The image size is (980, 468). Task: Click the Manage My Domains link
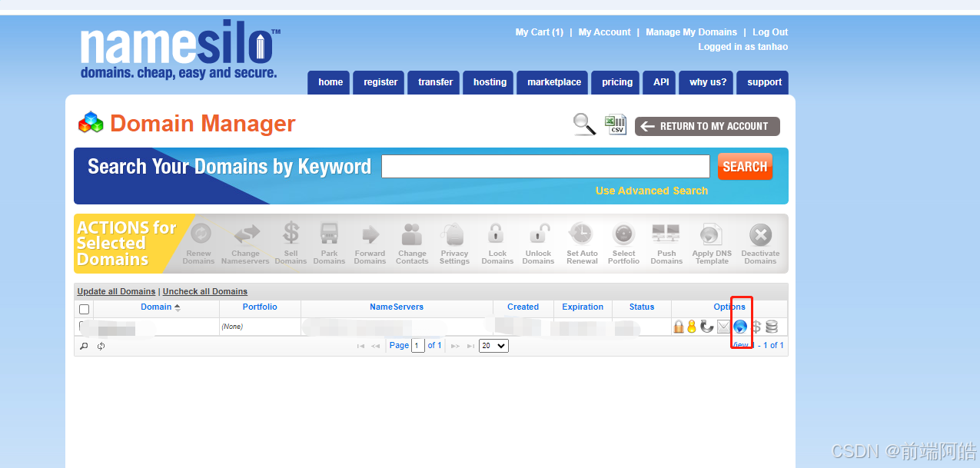691,32
